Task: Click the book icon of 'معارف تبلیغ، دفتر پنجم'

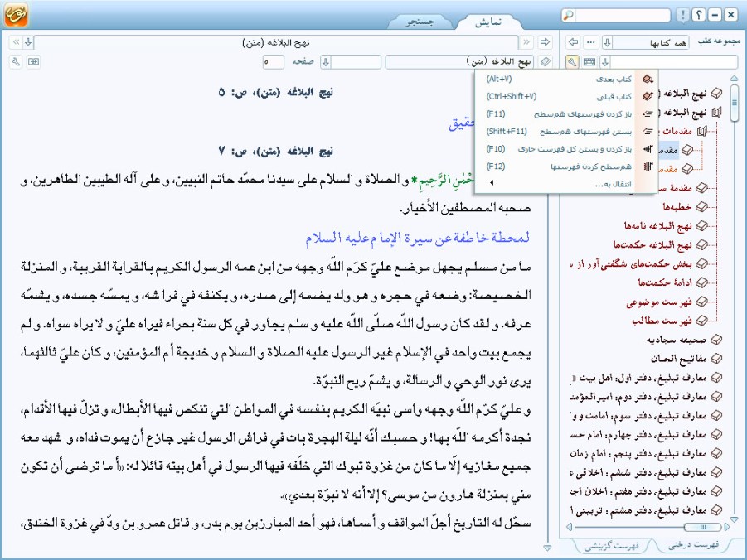Action: (x=716, y=453)
